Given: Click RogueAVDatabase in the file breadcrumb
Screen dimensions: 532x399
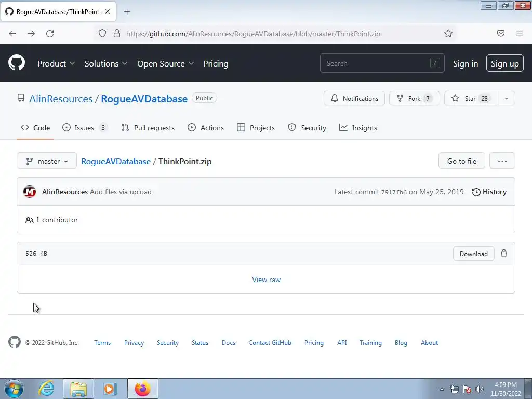Looking at the screenshot, I should pyautogui.click(x=116, y=161).
